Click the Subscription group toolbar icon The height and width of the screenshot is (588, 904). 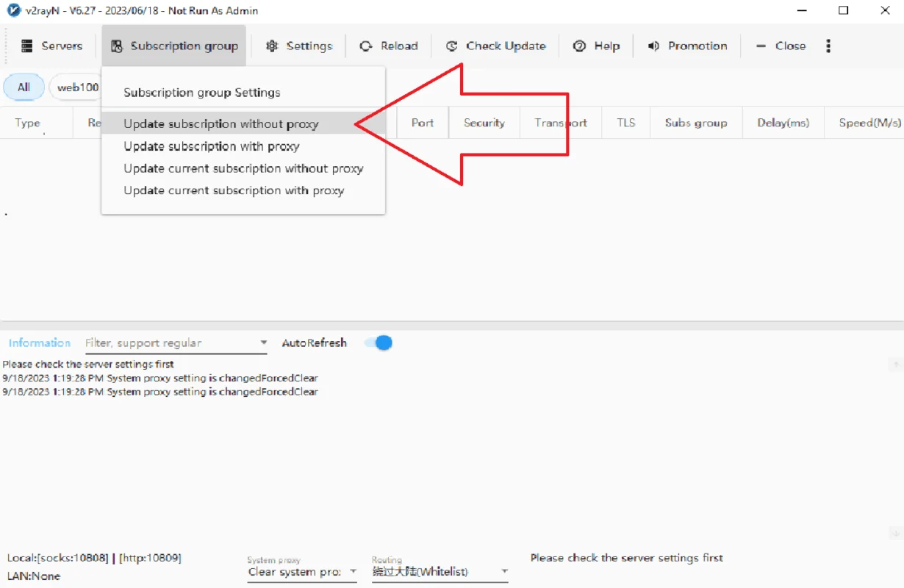tap(116, 46)
